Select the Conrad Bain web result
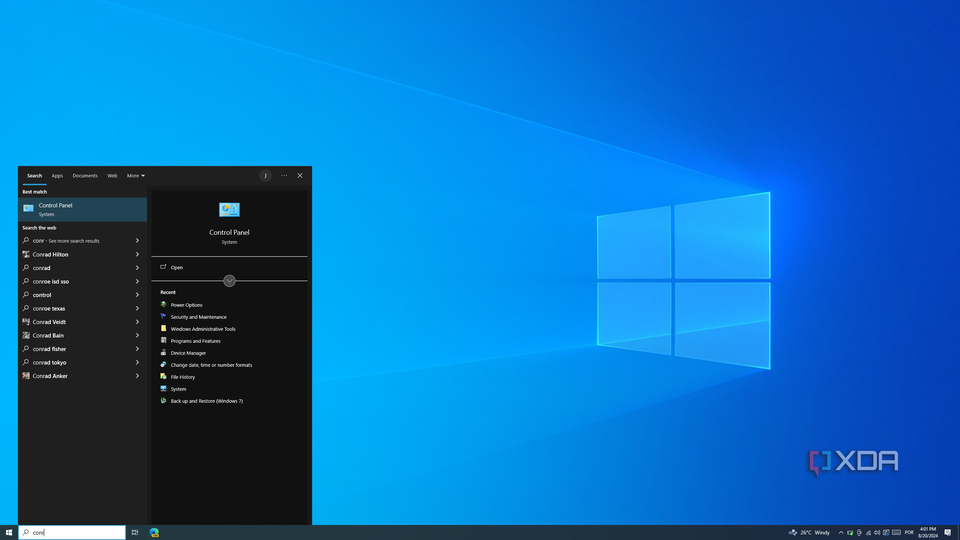 tap(82, 336)
